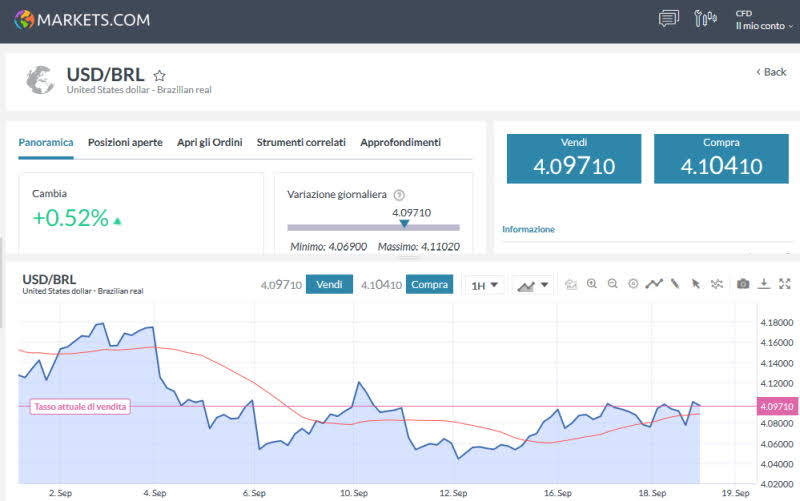This screenshot has width=800, height=501.
Task: Select the pencil drawing tool
Action: (676, 284)
